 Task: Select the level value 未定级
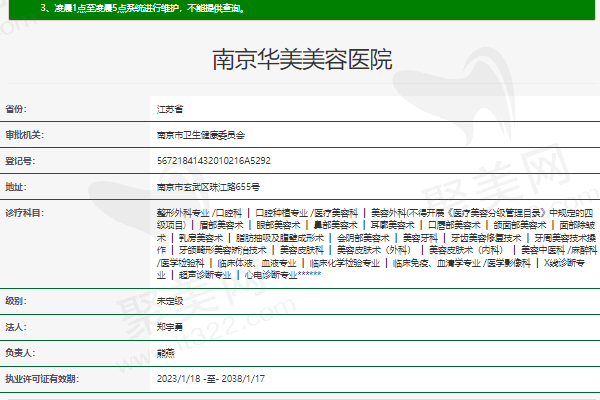pyautogui.click(x=170, y=301)
